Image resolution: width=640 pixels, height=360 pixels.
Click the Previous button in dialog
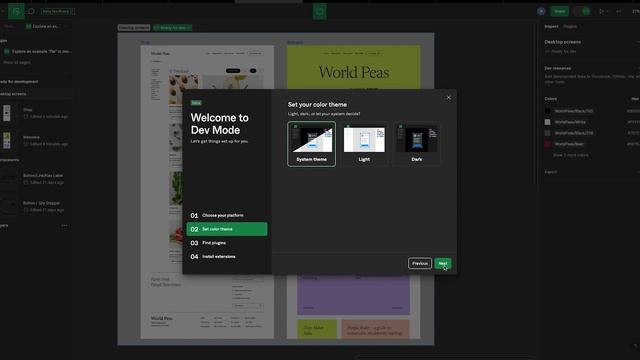pyautogui.click(x=420, y=263)
